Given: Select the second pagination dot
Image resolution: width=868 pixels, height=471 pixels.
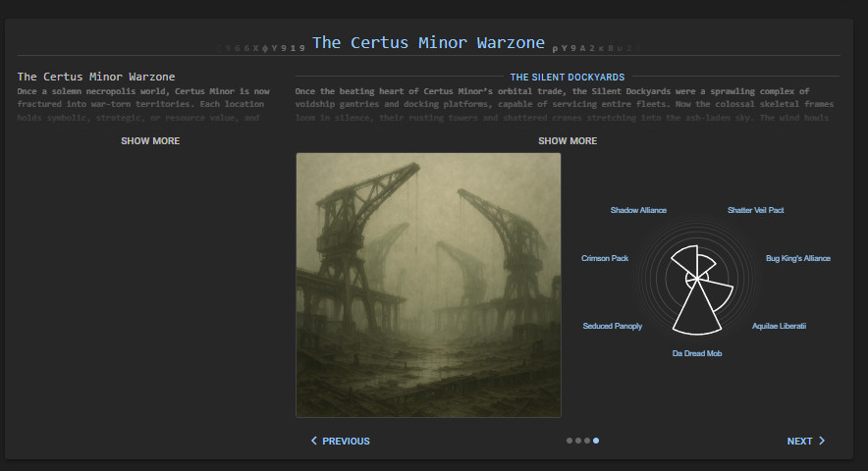Looking at the screenshot, I should coord(578,441).
